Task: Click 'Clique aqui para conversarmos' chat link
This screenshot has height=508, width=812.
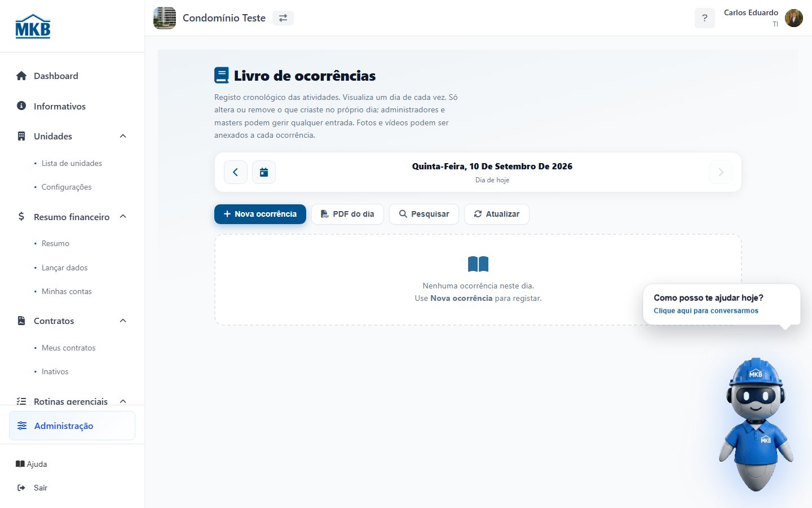Action: [706, 311]
